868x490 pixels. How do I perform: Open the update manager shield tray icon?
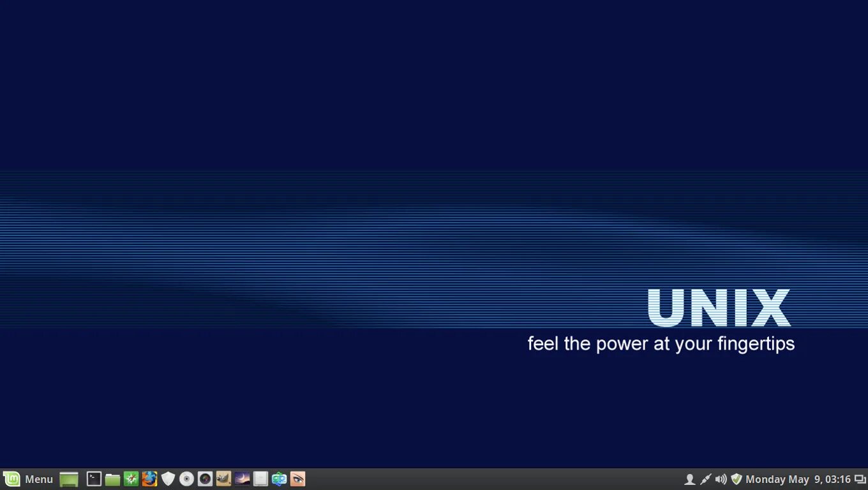point(737,479)
